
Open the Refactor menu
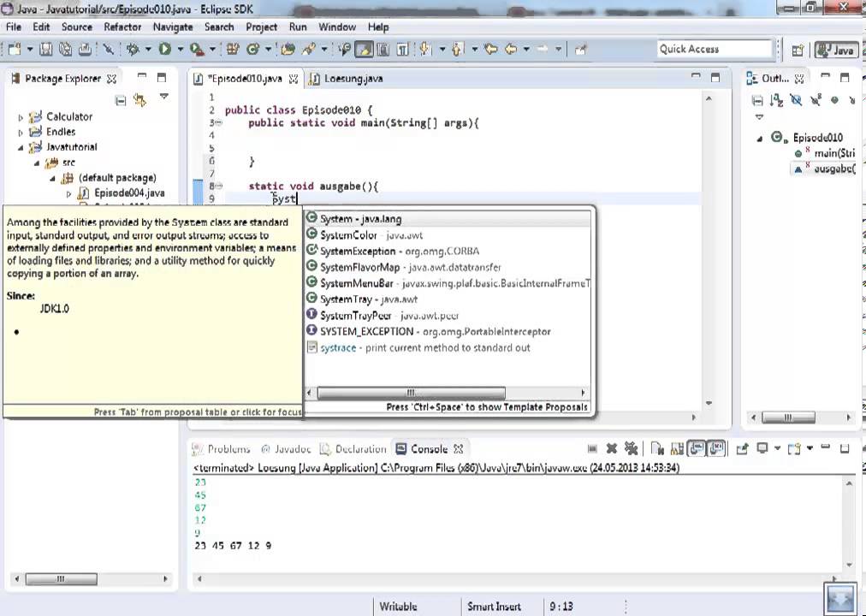tap(122, 27)
